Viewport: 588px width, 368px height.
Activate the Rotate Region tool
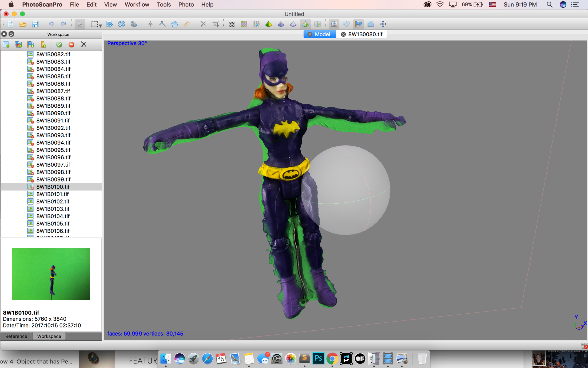[122, 24]
